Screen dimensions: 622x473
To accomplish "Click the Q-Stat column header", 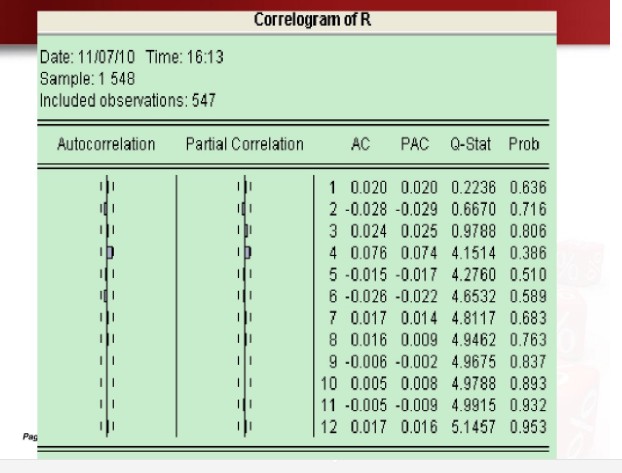I will coord(470,144).
